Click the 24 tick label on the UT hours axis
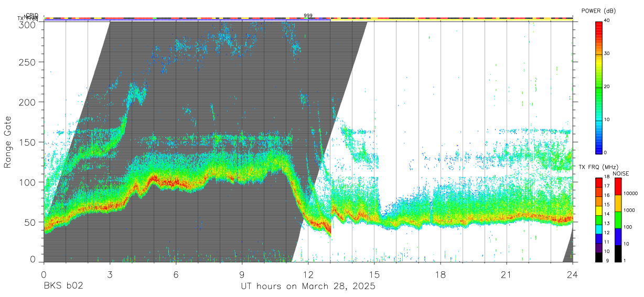 pos(573,274)
